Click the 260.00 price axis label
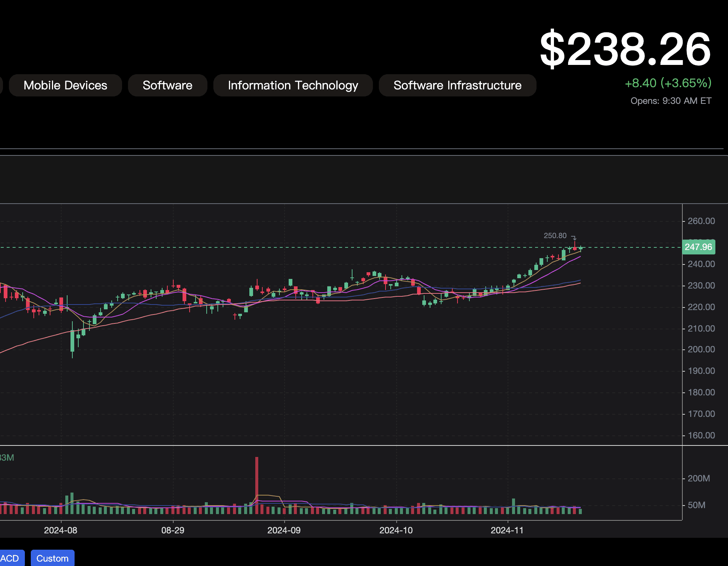 click(701, 221)
